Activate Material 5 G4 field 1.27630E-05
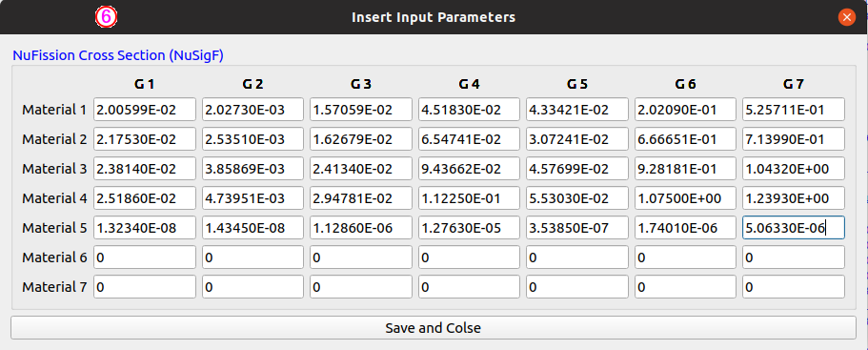This screenshot has width=868, height=350. point(469,228)
